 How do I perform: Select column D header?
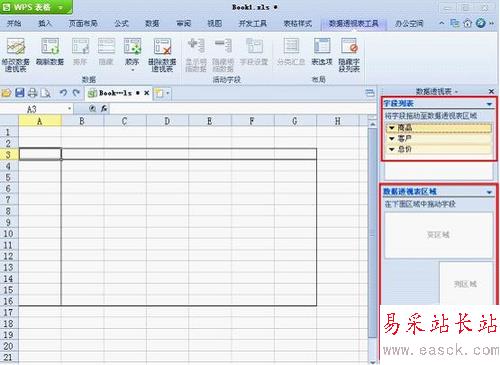(167, 121)
